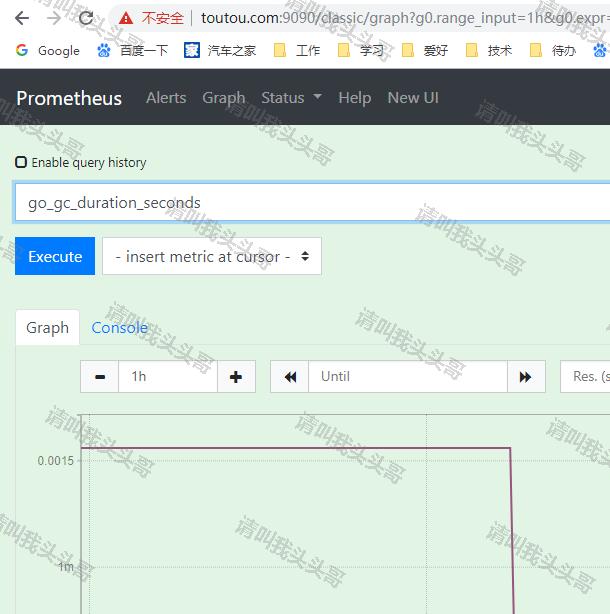Click the browser address bar URL
610x614 pixels.
(x=405, y=18)
